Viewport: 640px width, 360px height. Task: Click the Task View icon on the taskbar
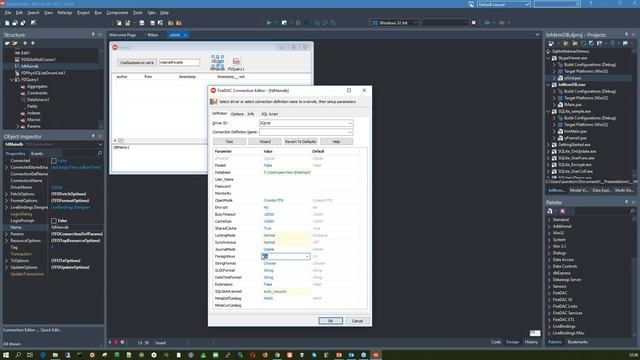point(30,355)
